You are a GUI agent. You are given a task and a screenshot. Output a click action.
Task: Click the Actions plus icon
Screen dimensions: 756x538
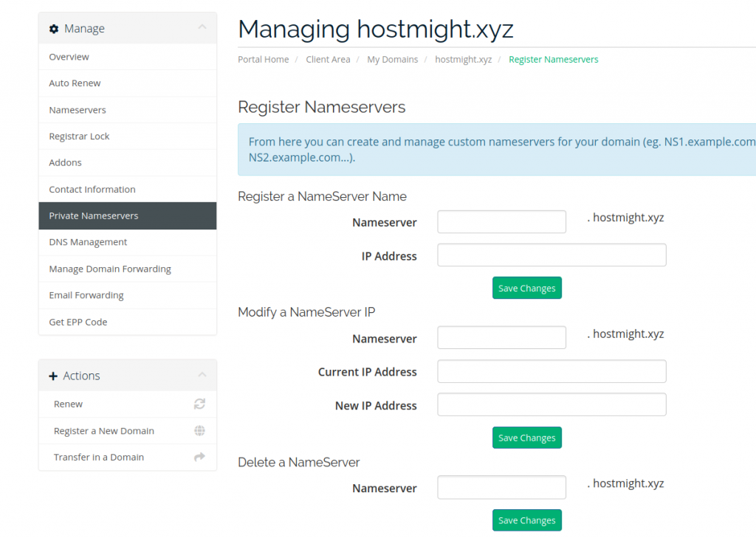53,376
